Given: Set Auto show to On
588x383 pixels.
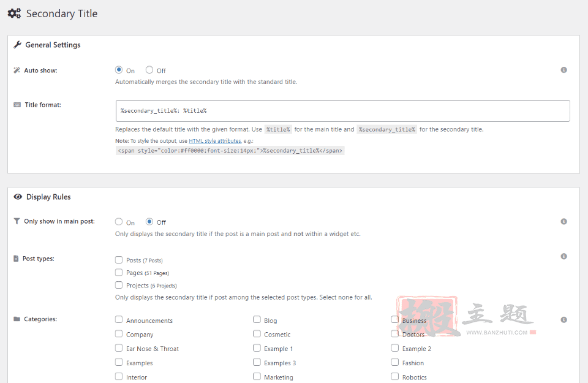Looking at the screenshot, I should click(x=119, y=70).
